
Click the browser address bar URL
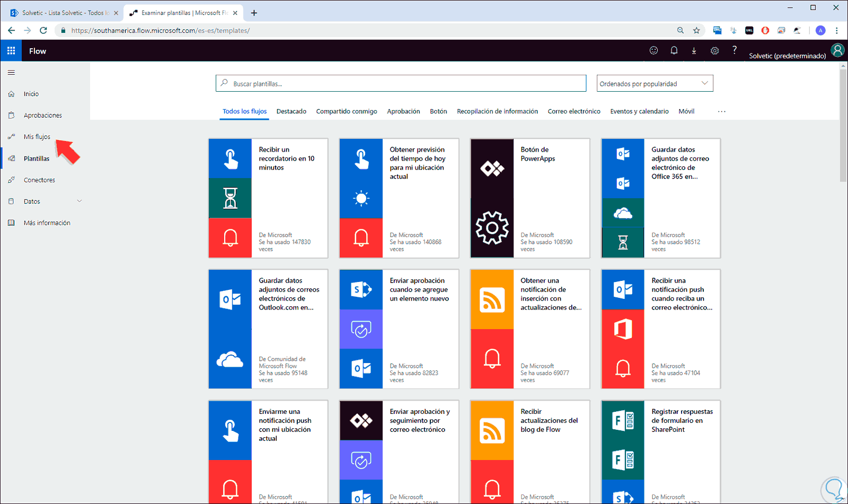coord(161,31)
